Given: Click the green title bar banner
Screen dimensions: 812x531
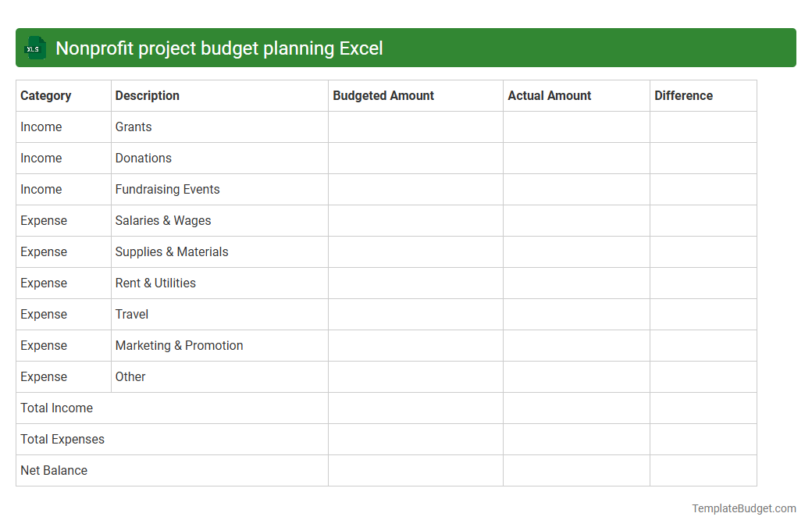Looking at the screenshot, I should pyautogui.click(x=406, y=48).
